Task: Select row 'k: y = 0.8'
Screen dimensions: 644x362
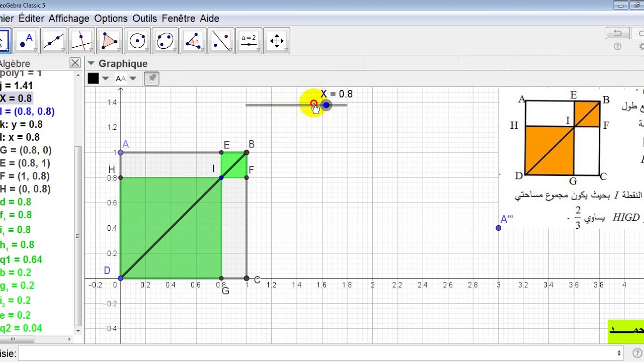Action: click(x=21, y=124)
